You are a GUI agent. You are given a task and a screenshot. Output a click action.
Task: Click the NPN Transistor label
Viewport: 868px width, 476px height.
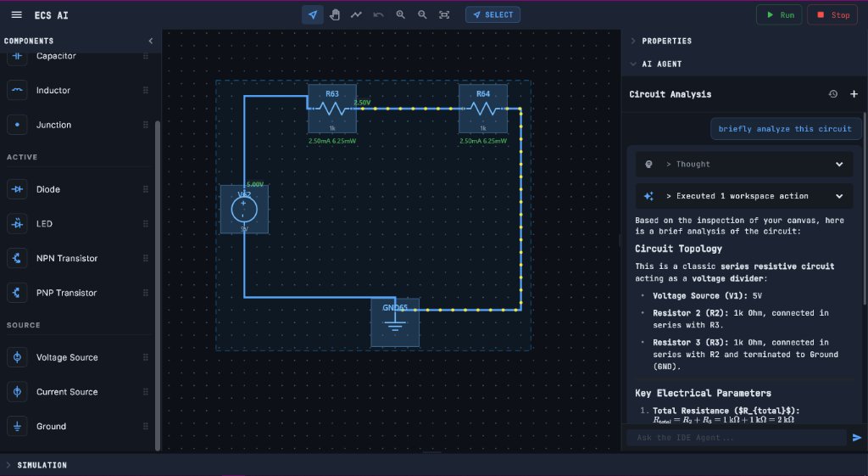click(x=67, y=258)
